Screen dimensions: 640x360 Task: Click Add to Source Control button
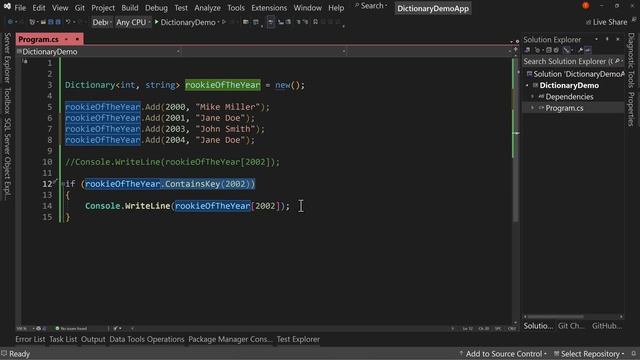click(503, 353)
